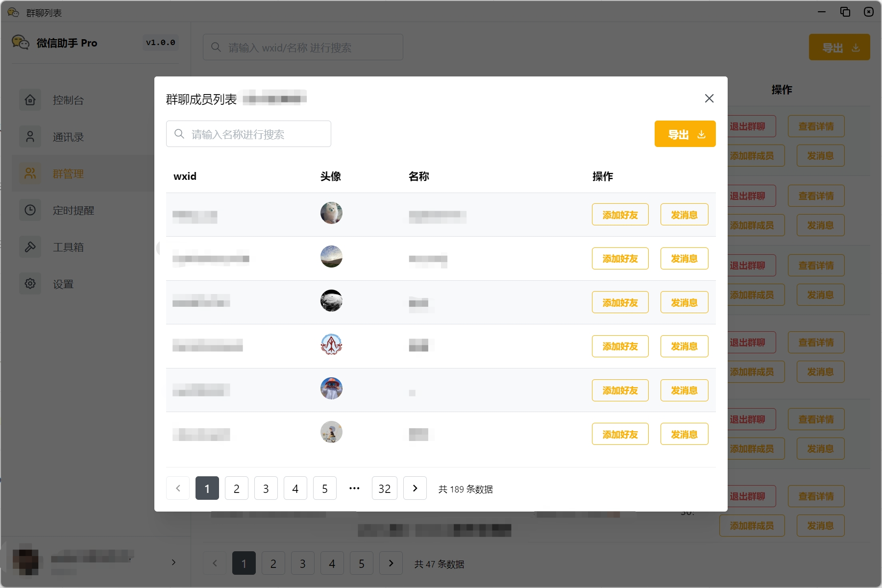
Task: Click the ellipsis to reveal hidden pages
Action: coord(354,488)
